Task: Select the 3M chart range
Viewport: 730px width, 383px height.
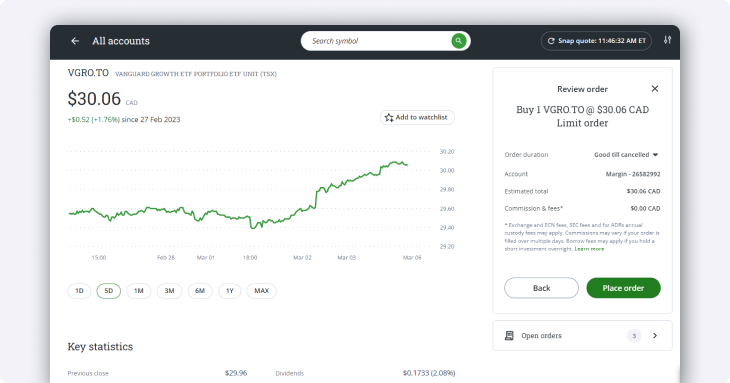Action: point(169,291)
